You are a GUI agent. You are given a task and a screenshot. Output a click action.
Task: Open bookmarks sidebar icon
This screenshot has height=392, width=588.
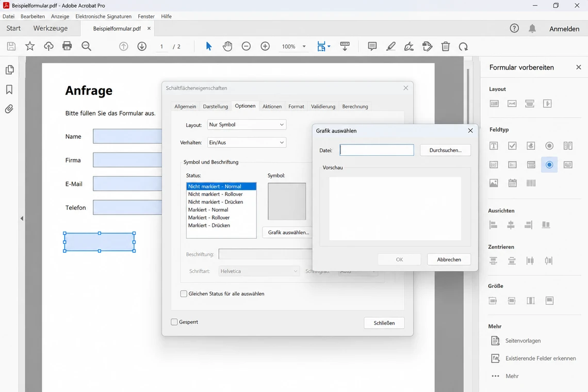click(9, 89)
